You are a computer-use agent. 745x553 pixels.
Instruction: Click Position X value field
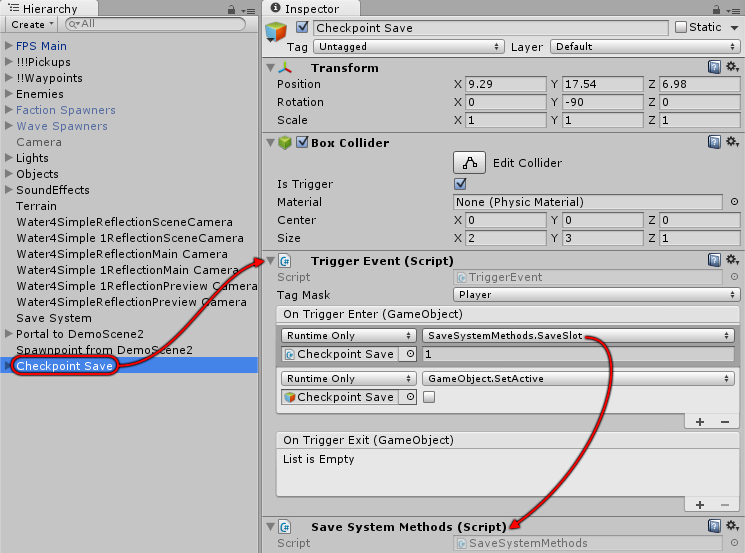coord(506,84)
